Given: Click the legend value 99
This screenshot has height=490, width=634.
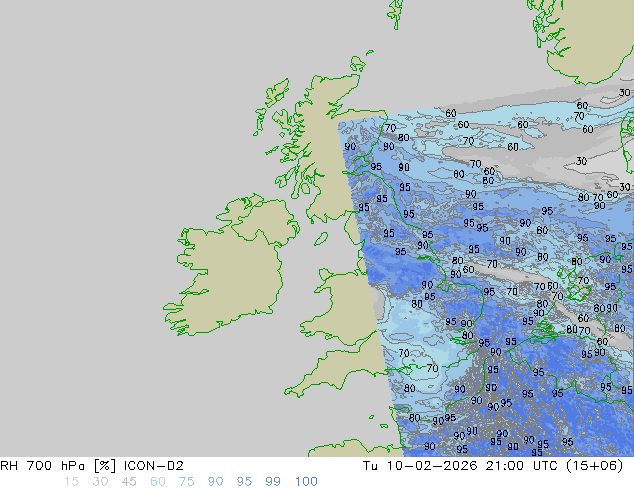Looking at the screenshot, I should click(273, 482).
